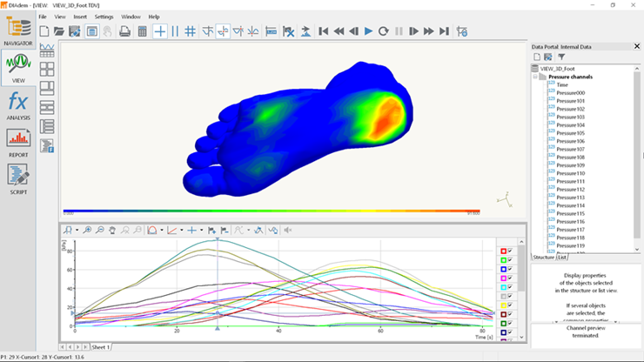Click the print icon
Viewport: 644px width, 362px height.
click(124, 31)
